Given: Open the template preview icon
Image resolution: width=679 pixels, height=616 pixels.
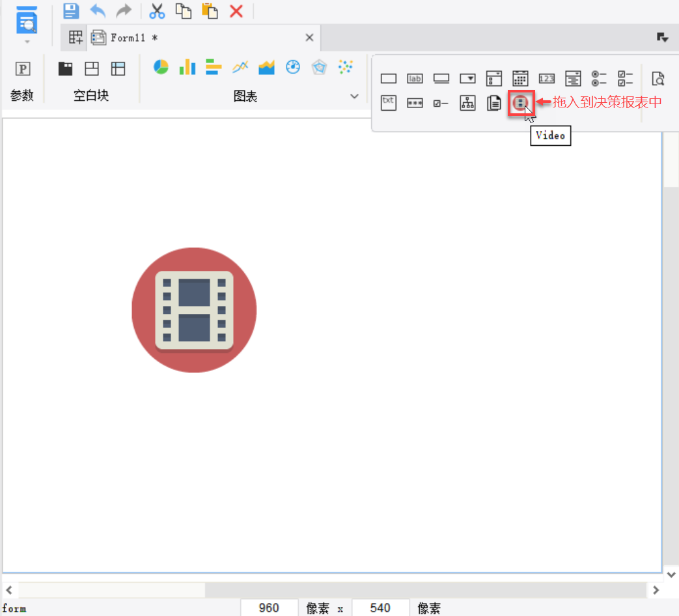Looking at the screenshot, I should point(27,20).
